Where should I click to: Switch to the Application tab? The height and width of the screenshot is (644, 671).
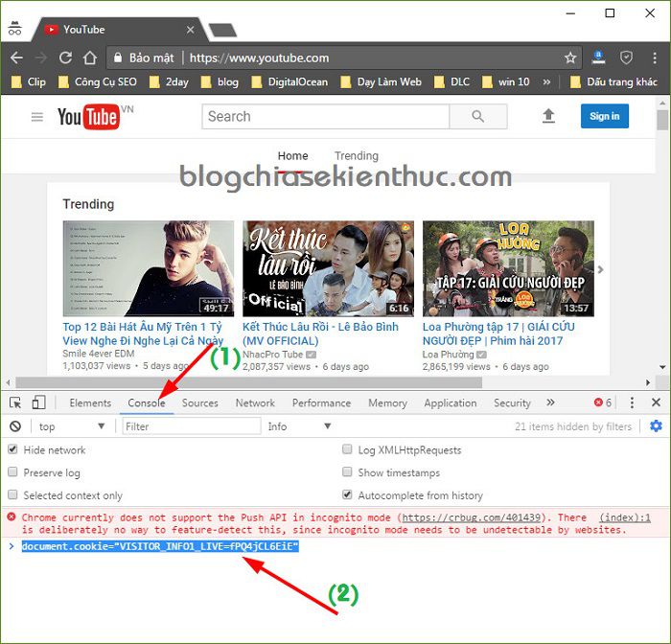click(451, 403)
